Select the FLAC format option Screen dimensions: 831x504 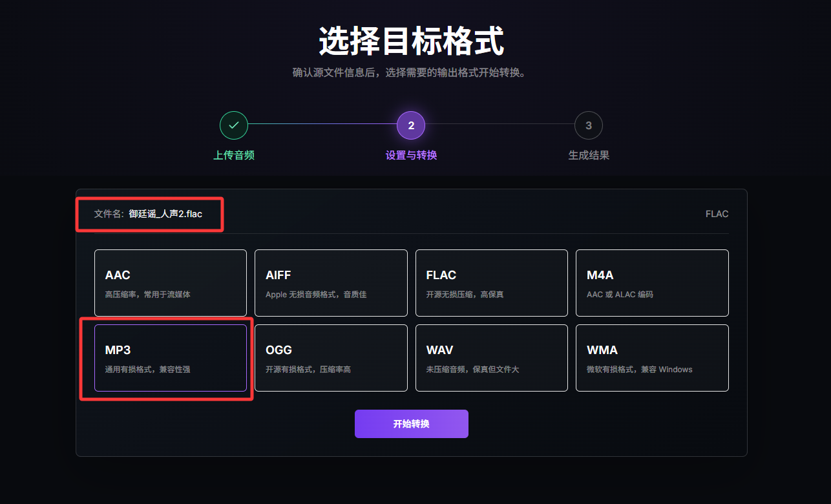[492, 283]
